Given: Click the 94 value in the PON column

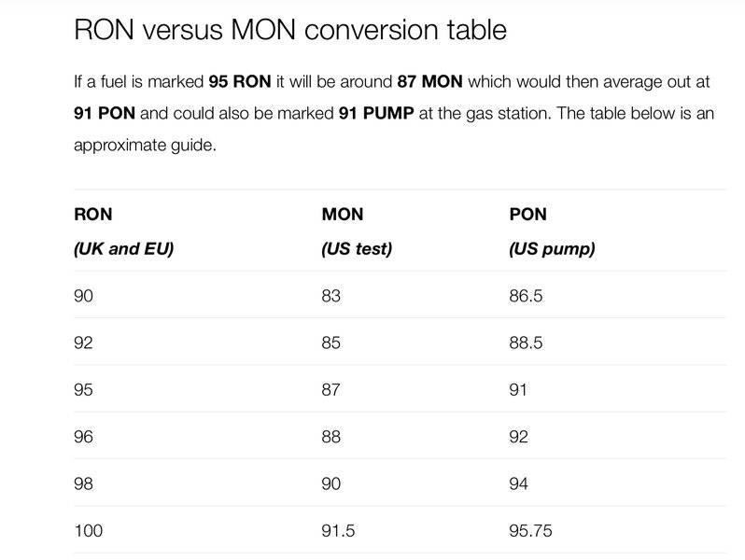Looking at the screenshot, I should (x=518, y=483).
